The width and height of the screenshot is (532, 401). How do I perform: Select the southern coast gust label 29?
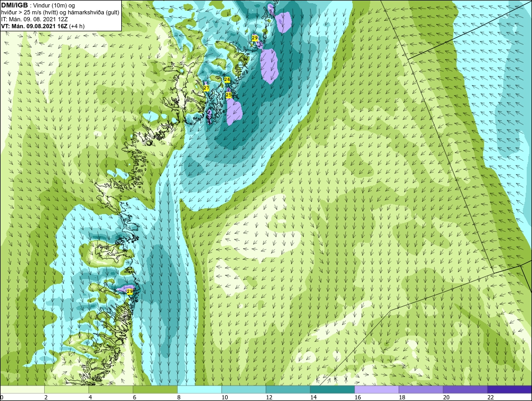click(x=129, y=291)
